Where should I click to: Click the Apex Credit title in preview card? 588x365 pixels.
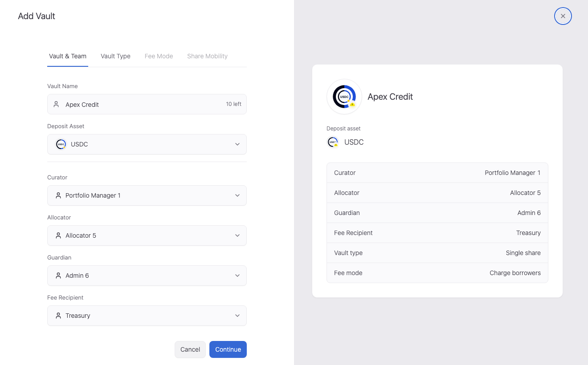pyautogui.click(x=390, y=97)
